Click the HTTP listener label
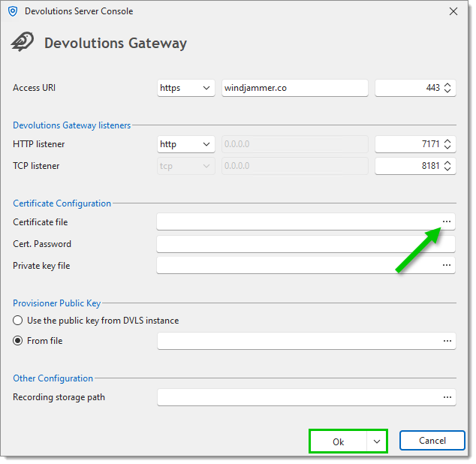476x464 pixels. 38,144
